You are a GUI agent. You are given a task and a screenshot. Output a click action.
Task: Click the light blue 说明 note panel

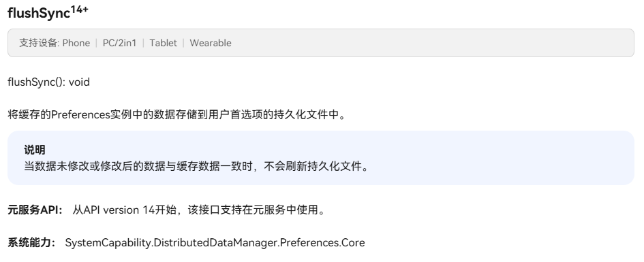tap(321, 158)
